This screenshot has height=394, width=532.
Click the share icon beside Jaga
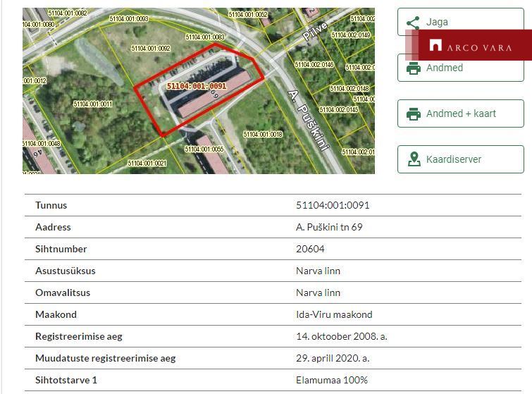pos(413,23)
